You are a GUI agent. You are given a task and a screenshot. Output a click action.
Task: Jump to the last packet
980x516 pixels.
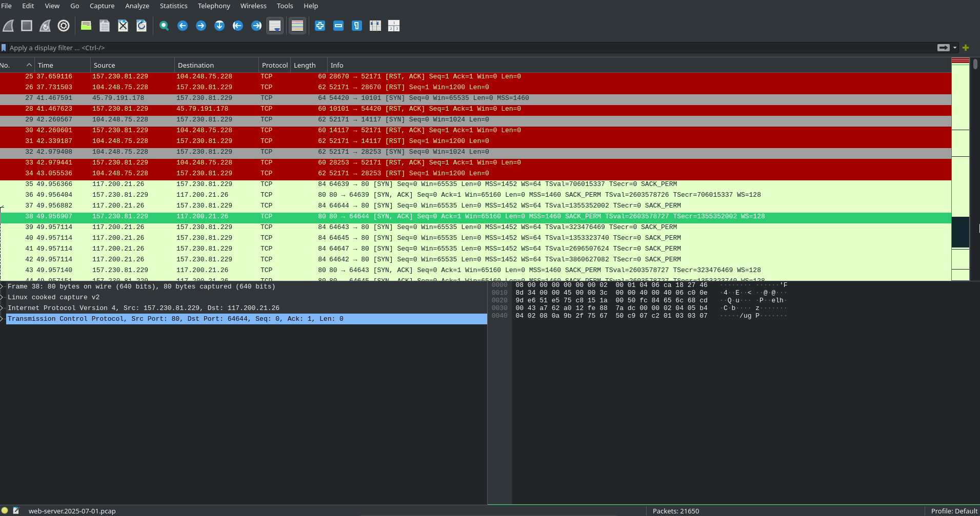pyautogui.click(x=256, y=25)
